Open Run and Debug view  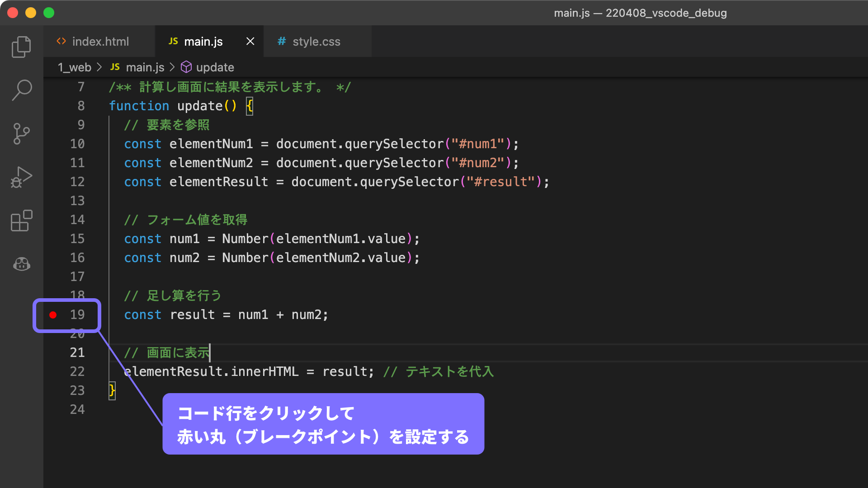(21, 177)
